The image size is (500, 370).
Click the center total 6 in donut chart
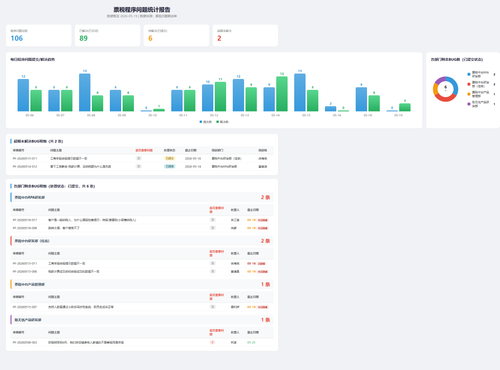[x=445, y=87]
